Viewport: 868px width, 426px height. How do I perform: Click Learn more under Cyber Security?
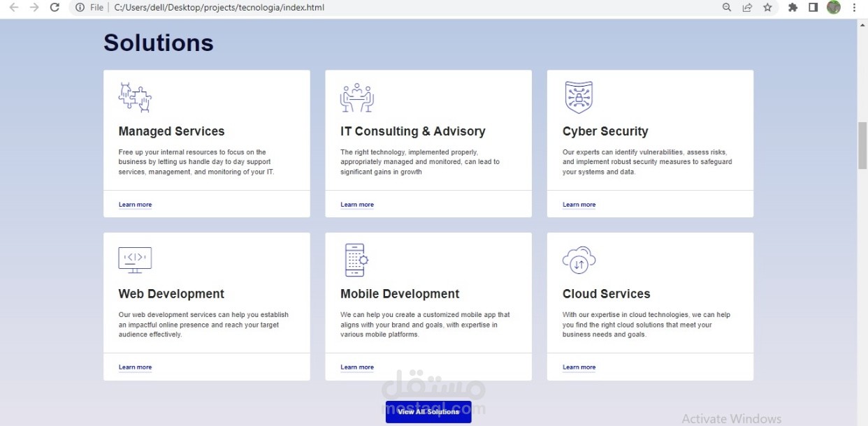[x=579, y=205]
